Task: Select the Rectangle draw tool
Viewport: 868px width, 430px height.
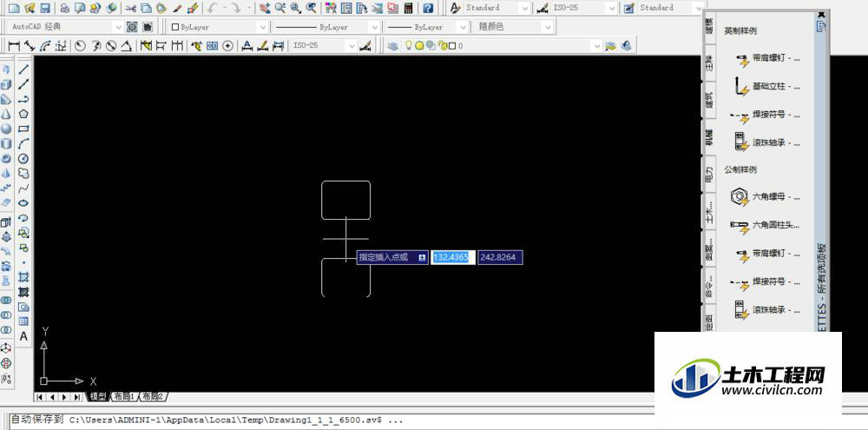Action: coord(23,129)
